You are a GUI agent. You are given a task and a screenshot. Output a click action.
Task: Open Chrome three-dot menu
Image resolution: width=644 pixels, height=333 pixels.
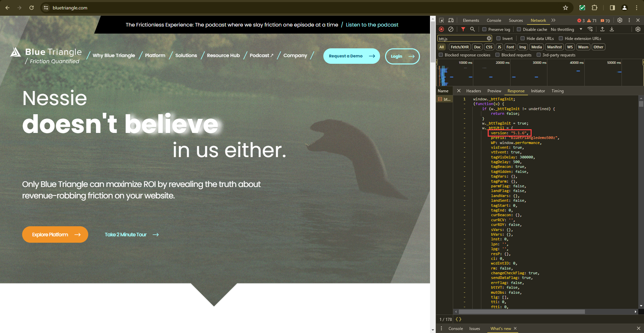point(637,8)
